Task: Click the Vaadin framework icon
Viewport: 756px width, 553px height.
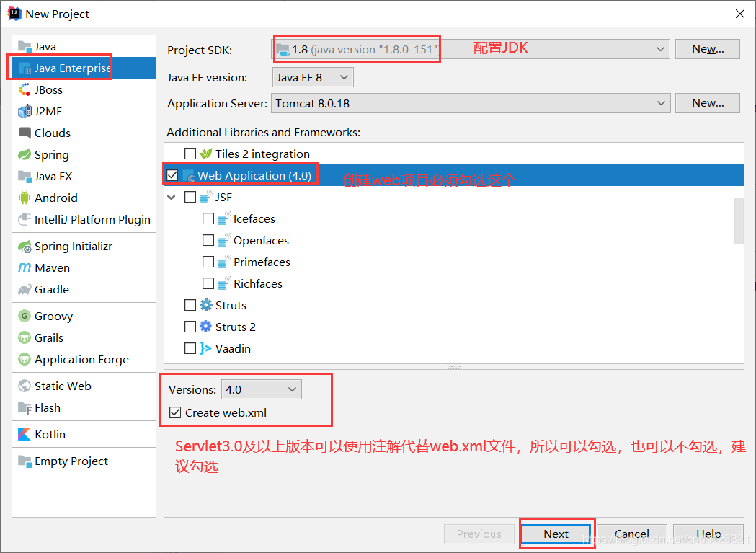Action: point(206,348)
